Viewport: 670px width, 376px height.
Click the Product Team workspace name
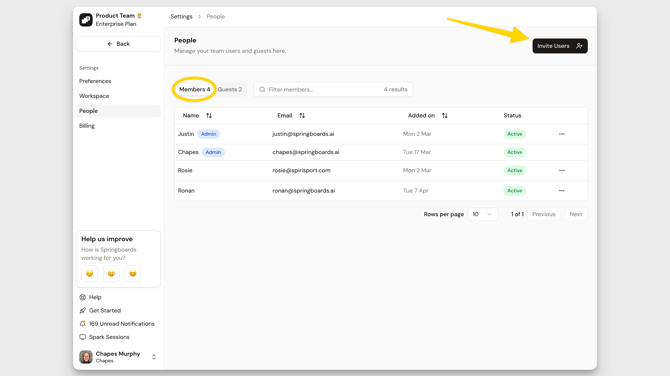pyautogui.click(x=115, y=16)
